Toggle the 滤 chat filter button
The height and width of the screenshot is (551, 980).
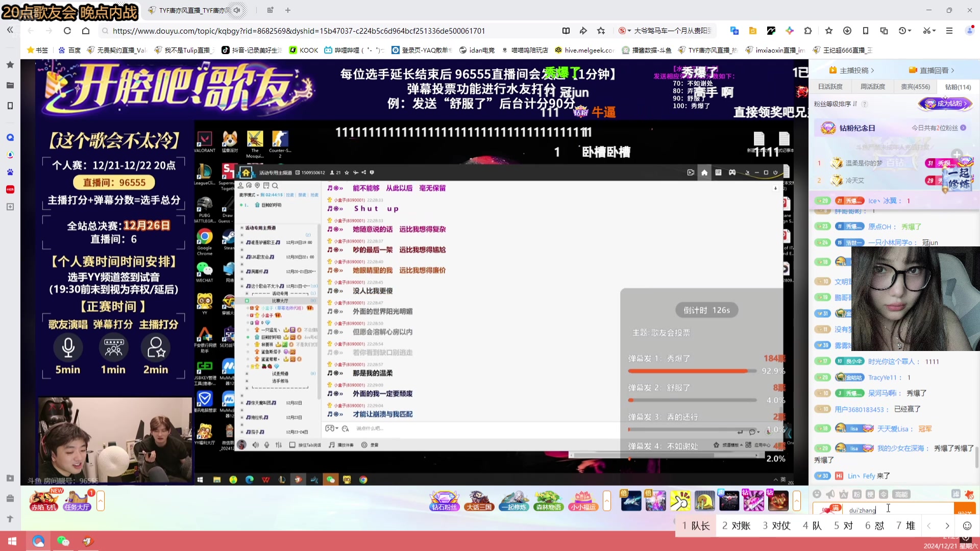point(956,494)
